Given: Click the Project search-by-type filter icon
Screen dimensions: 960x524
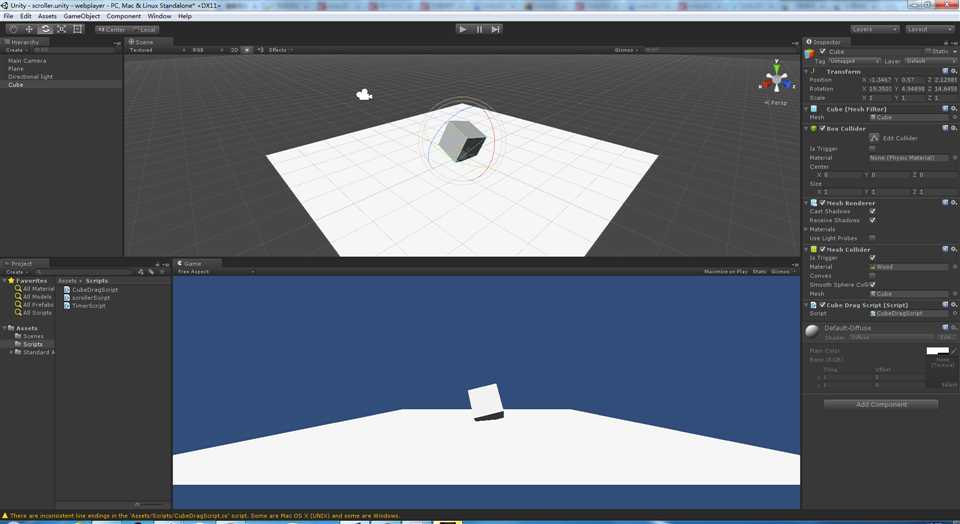Looking at the screenshot, I should [x=141, y=271].
